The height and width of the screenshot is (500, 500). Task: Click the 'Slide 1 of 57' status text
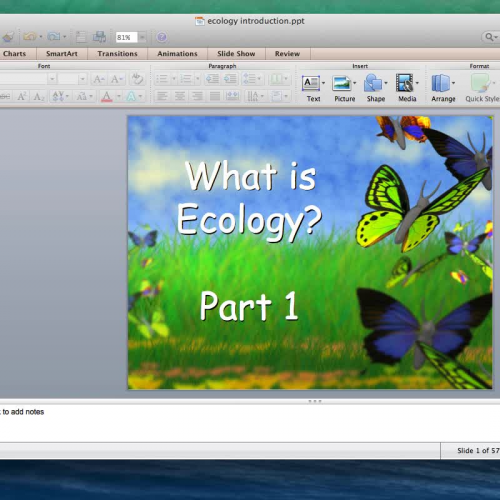[478, 451]
